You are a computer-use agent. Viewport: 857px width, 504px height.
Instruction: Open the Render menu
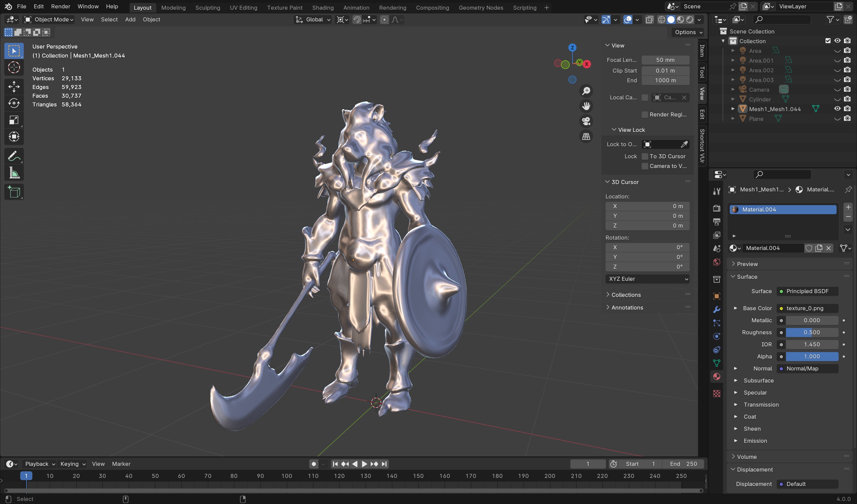(x=61, y=6)
